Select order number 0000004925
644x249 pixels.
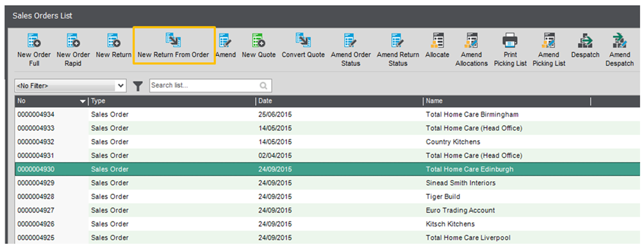(36, 237)
